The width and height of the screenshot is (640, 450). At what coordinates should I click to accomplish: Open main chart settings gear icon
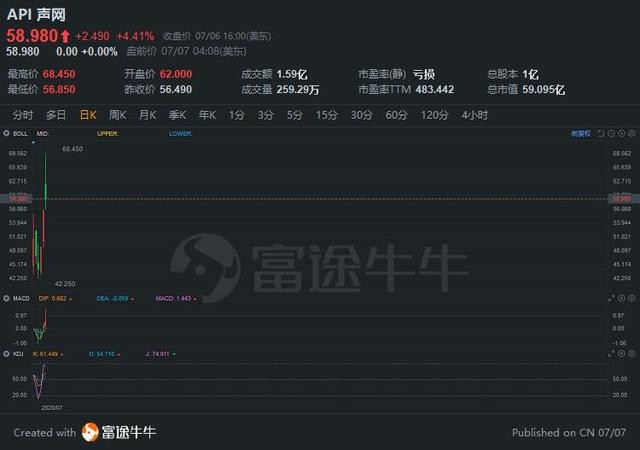coord(631,134)
